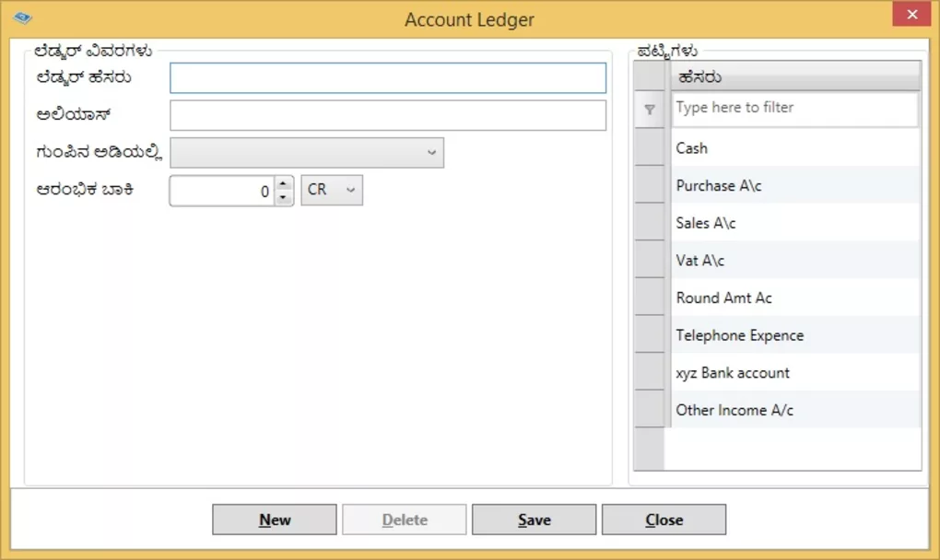Close the Account Ledger window
The width and height of the screenshot is (940, 560).
click(x=911, y=15)
